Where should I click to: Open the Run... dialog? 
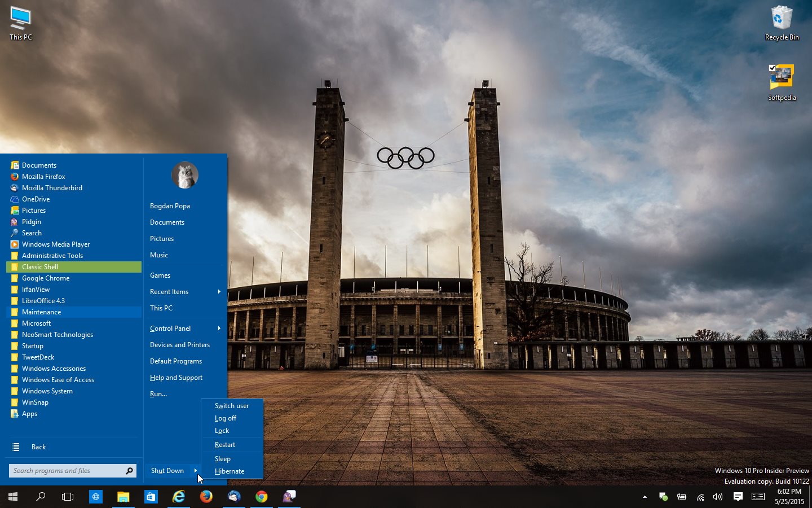158,393
